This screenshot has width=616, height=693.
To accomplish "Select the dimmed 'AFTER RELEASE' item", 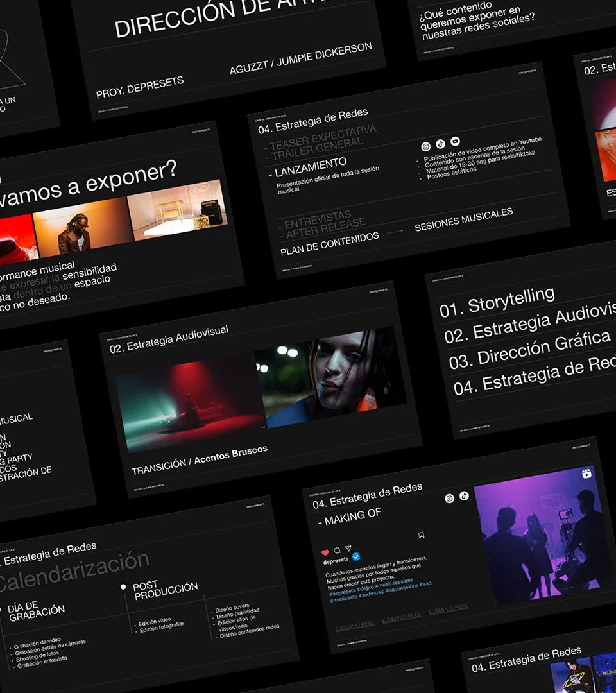I will tap(323, 228).
